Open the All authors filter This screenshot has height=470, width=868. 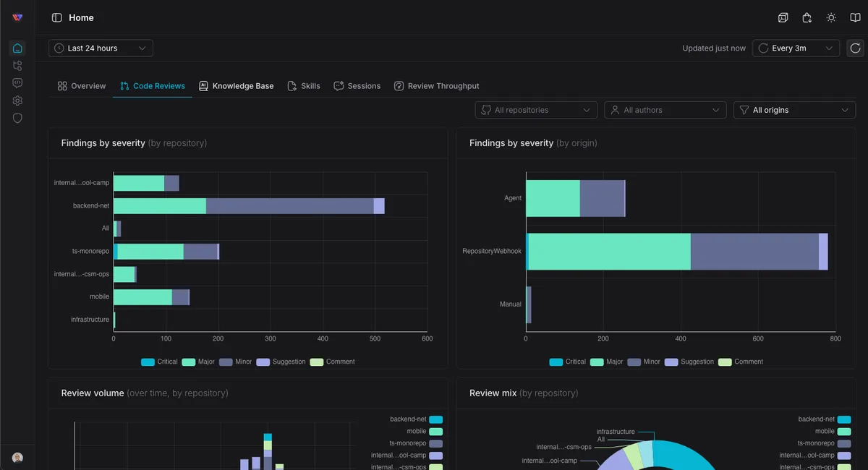click(665, 110)
